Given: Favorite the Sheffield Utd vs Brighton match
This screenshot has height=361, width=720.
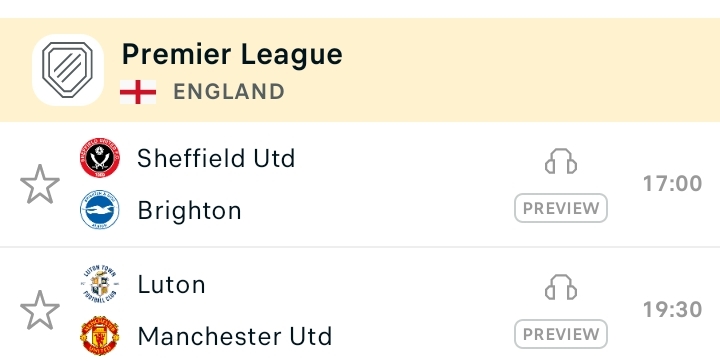Looking at the screenshot, I should tap(40, 184).
